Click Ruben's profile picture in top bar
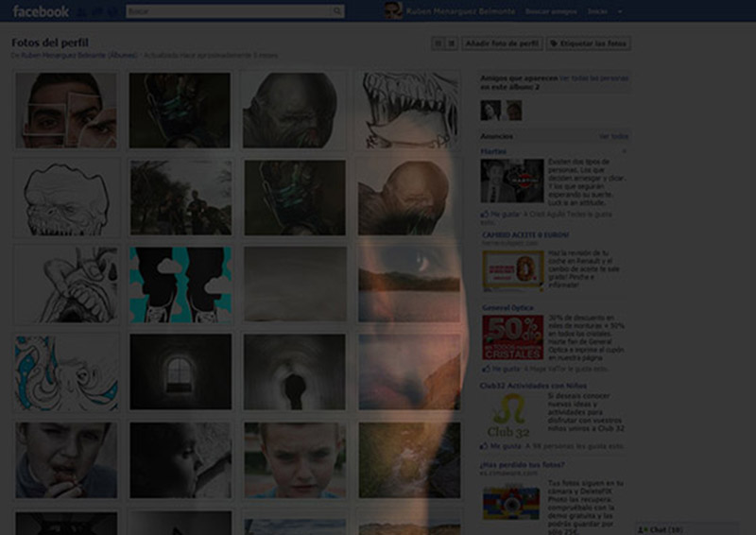Viewport: 756px width, 535px height. (x=393, y=10)
